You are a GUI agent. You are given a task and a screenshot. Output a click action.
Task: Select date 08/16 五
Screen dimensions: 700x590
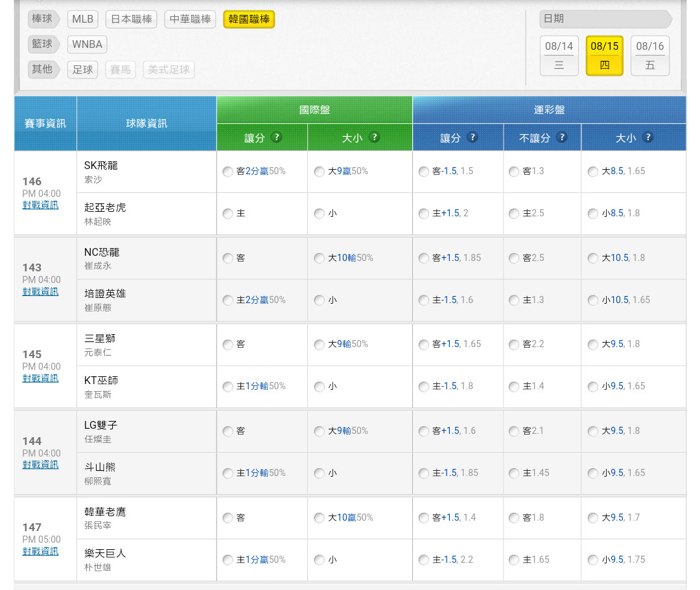point(650,56)
